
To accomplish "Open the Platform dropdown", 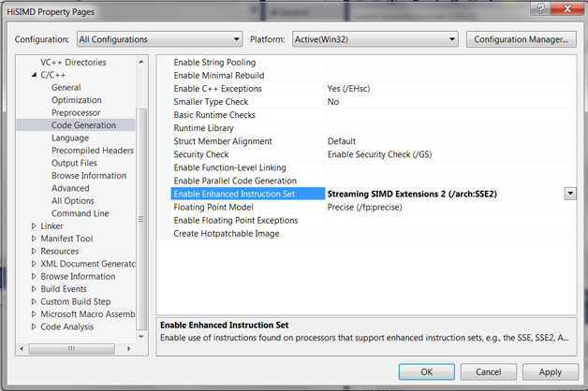I will 375,39.
